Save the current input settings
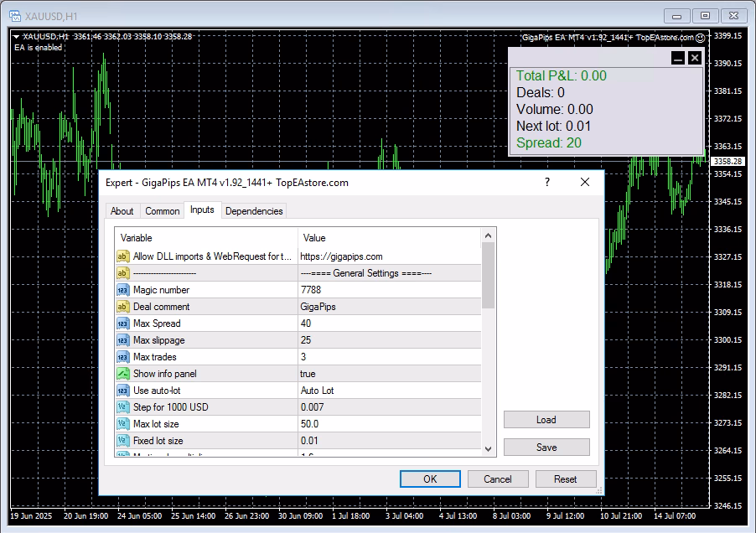Image resolution: width=756 pixels, height=533 pixels. [546, 448]
